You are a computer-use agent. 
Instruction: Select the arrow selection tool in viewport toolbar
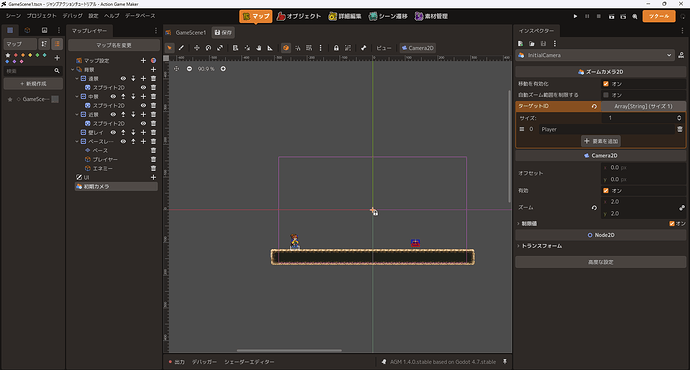[x=169, y=48]
